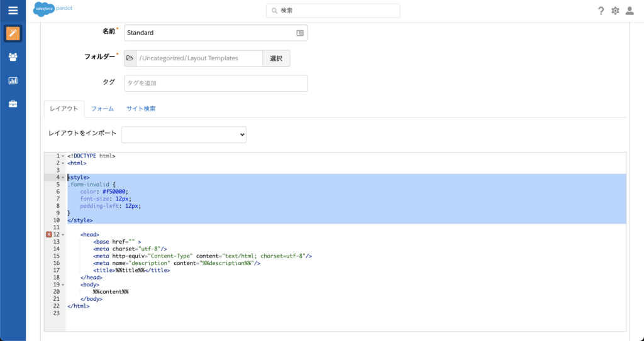Open the Prospects people icon in sidebar

click(13, 57)
